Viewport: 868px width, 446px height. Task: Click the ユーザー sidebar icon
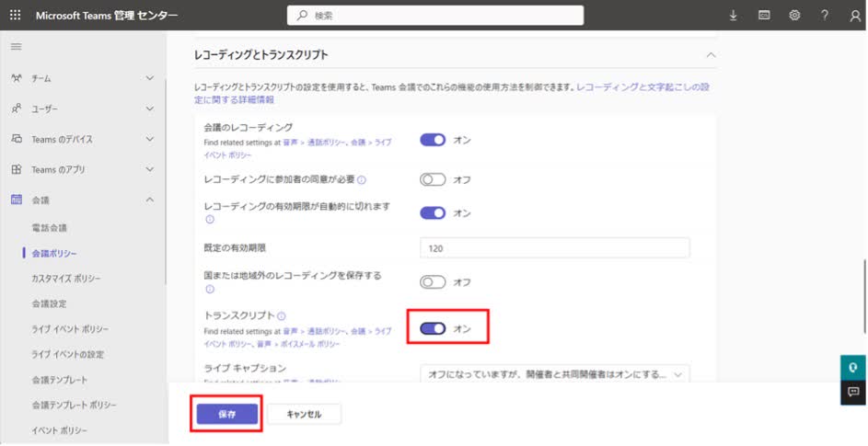[x=17, y=109]
